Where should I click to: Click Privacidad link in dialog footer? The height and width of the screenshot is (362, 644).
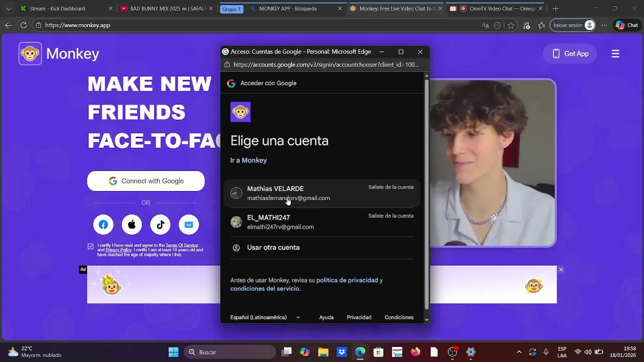coord(359,317)
